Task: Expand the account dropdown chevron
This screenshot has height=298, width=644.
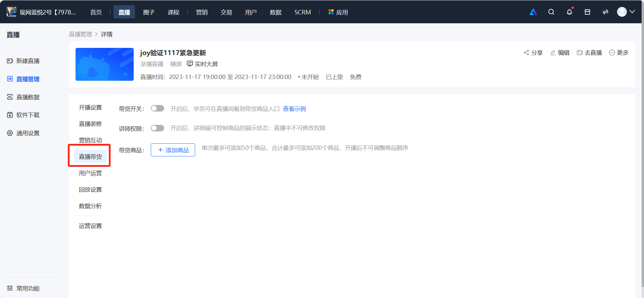Action: 632,12
